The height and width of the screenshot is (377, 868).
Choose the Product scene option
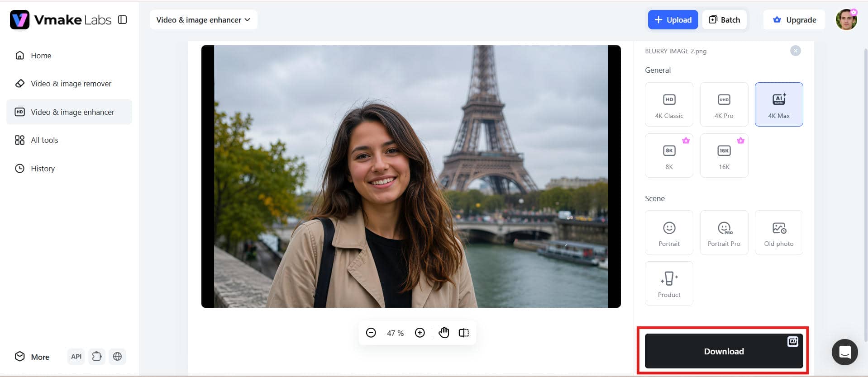pyautogui.click(x=669, y=283)
